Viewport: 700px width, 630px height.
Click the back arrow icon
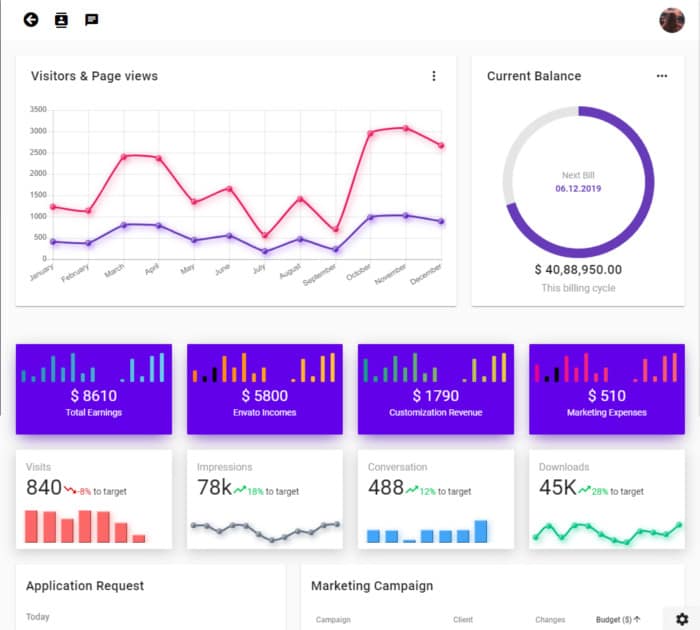(x=31, y=19)
